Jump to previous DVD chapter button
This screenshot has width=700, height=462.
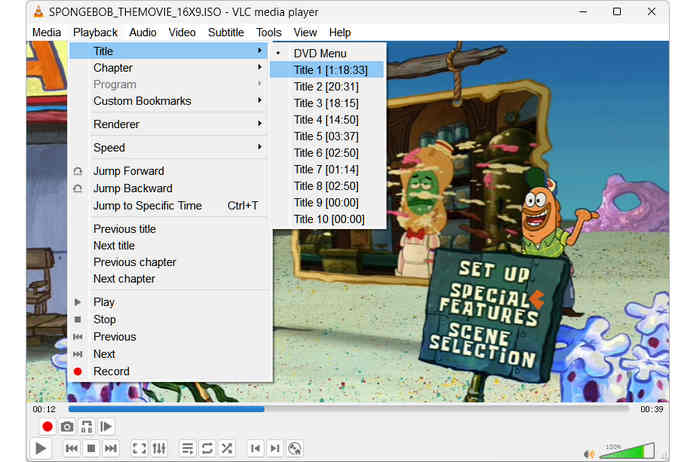255,448
